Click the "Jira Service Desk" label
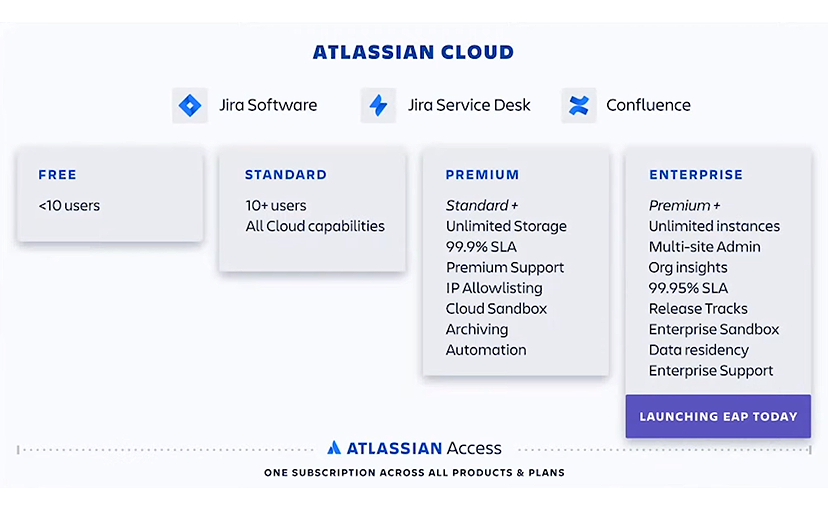 (469, 105)
